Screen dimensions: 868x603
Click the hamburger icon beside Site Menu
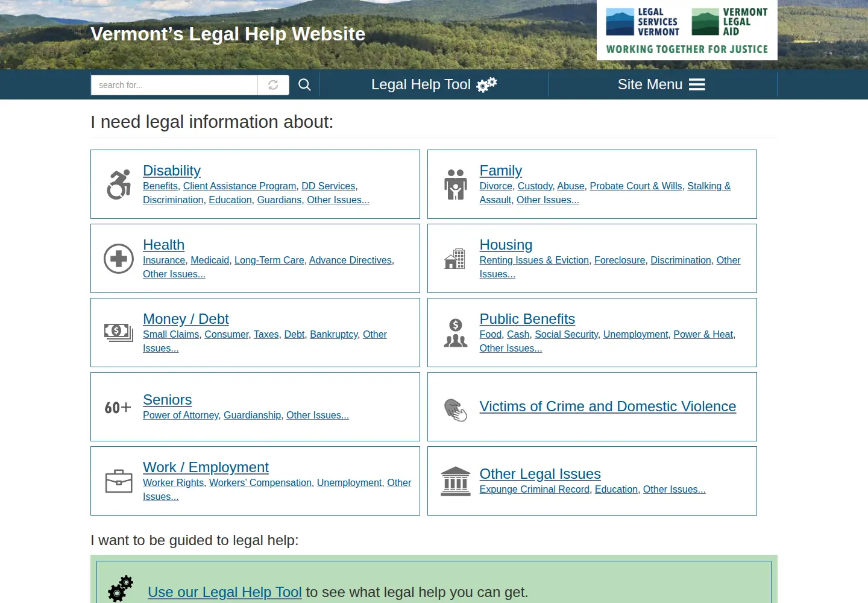click(x=697, y=84)
